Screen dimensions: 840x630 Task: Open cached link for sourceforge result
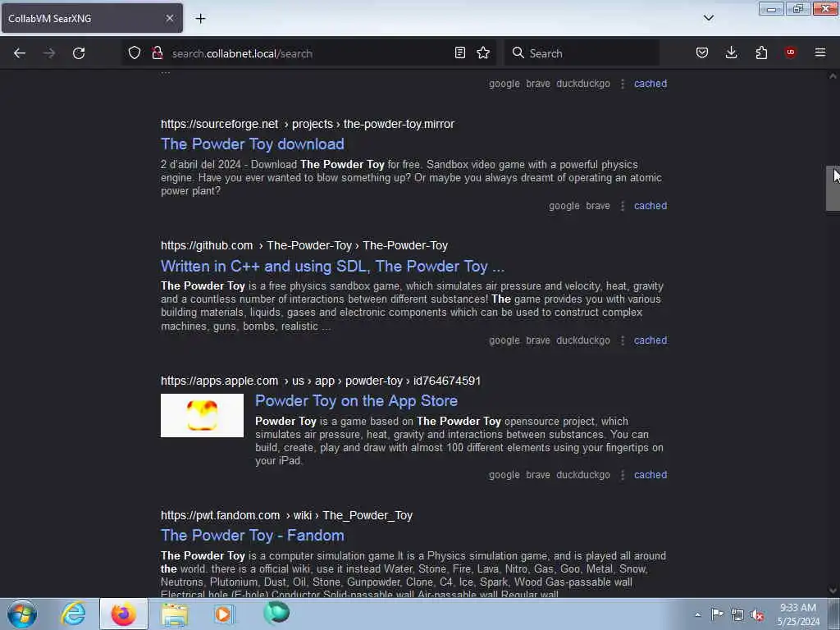(x=651, y=206)
